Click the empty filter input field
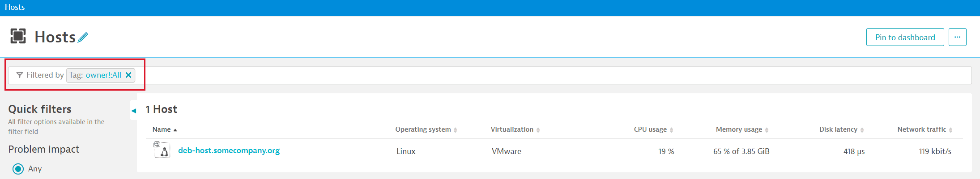The width and height of the screenshot is (980, 179). 537,75
